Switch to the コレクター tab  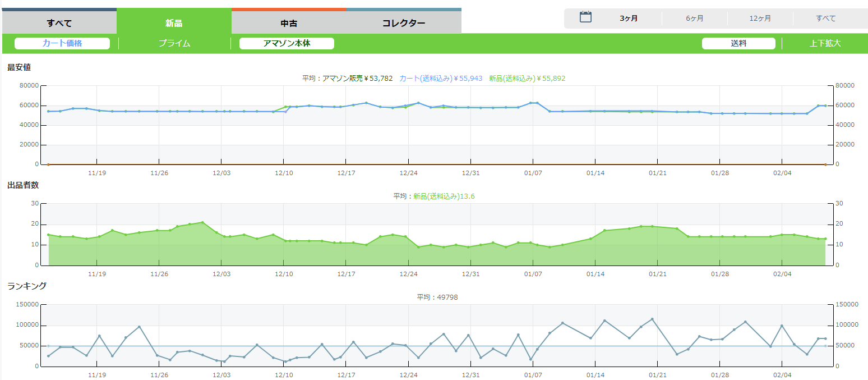tap(404, 23)
